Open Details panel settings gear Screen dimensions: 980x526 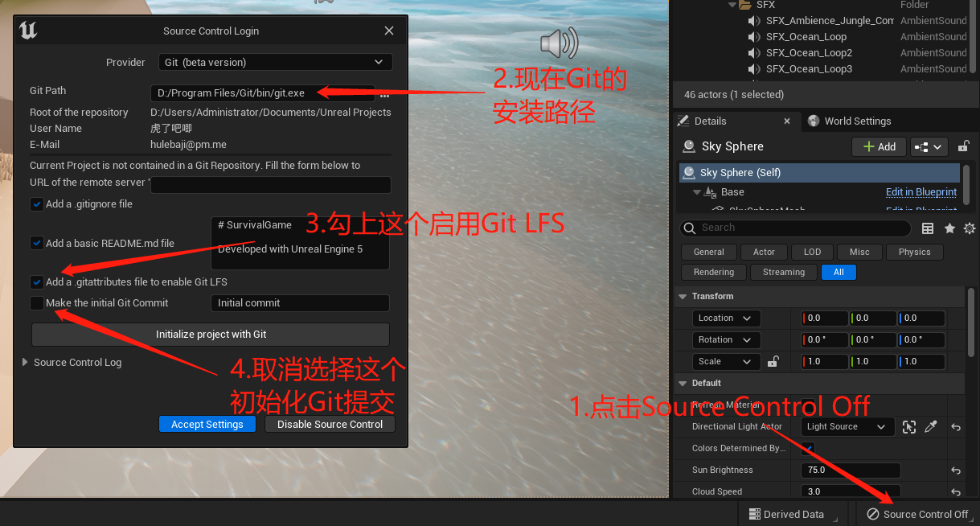970,228
